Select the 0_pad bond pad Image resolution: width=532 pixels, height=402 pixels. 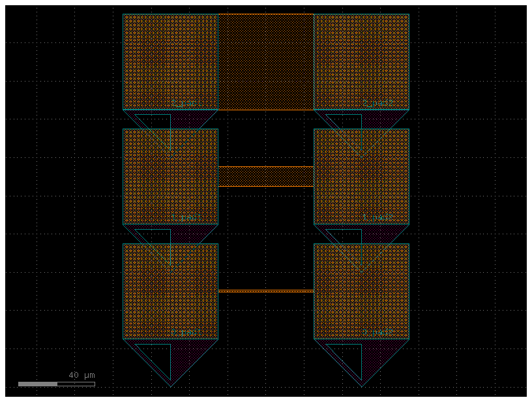click(x=171, y=290)
